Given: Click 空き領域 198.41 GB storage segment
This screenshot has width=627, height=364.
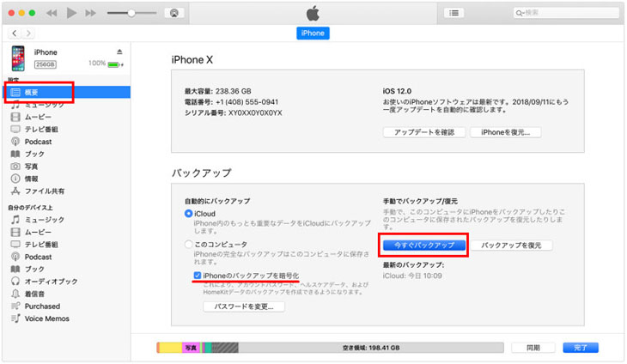Looking at the screenshot, I should [x=371, y=348].
